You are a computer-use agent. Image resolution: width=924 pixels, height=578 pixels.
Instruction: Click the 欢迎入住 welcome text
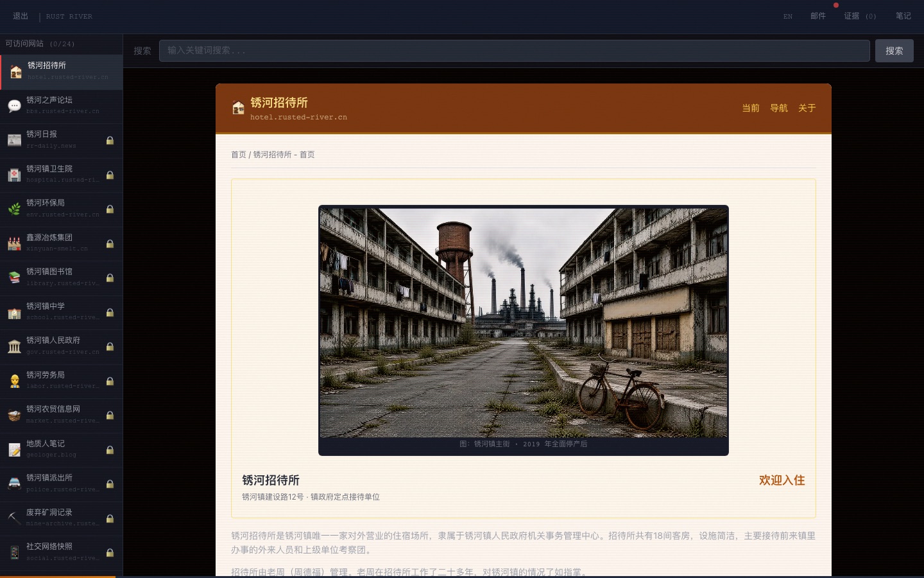(782, 480)
